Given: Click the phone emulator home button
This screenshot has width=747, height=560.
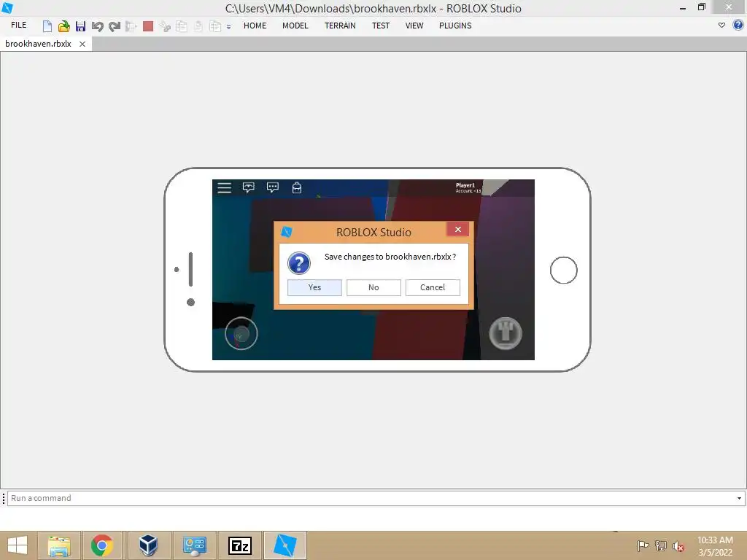Looking at the screenshot, I should pyautogui.click(x=564, y=270).
